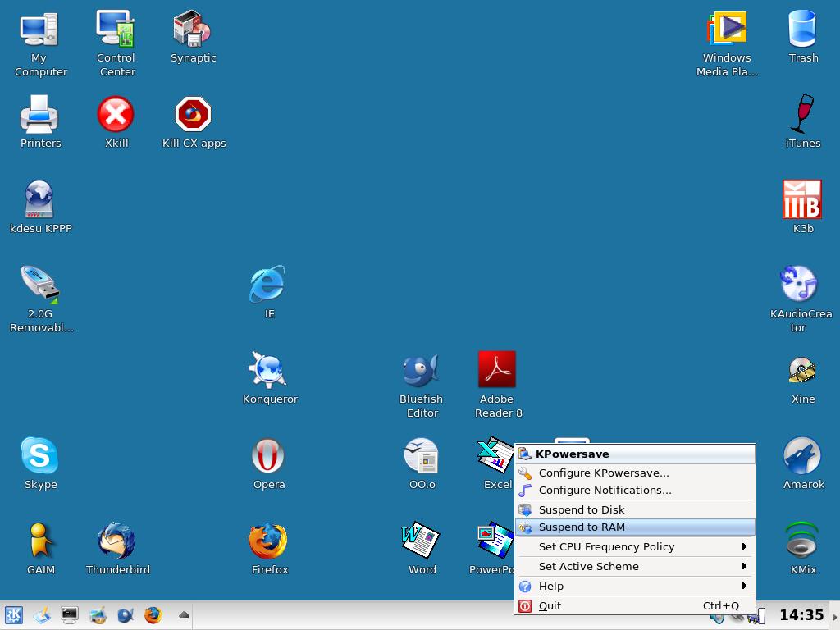Open KAudioCreator desktop icon
This screenshot has width=840, height=630.
[x=798, y=284]
